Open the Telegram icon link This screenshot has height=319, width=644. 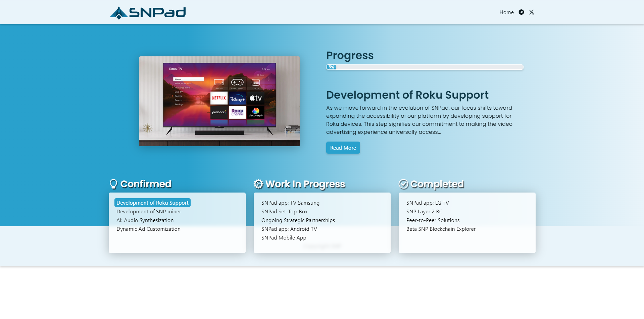coord(521,12)
